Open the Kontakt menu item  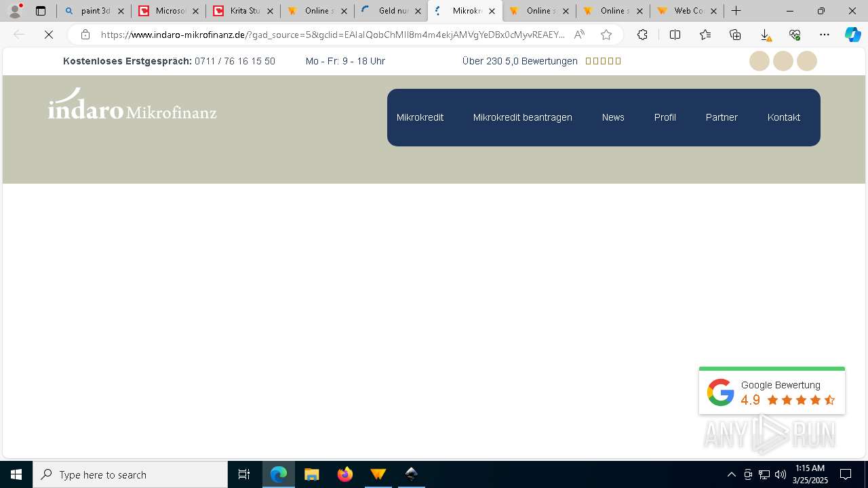pos(783,117)
